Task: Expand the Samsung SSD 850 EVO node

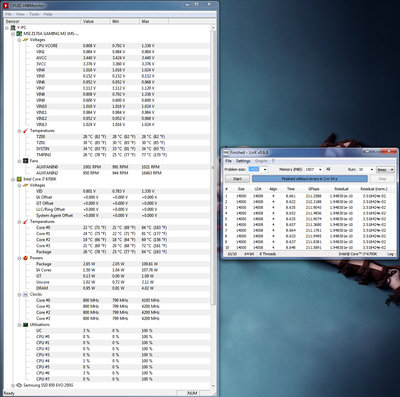Action: point(13,385)
